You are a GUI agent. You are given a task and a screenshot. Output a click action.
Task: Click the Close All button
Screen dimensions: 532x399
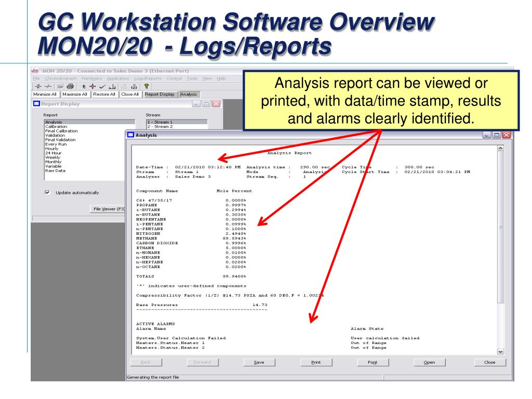pos(130,95)
